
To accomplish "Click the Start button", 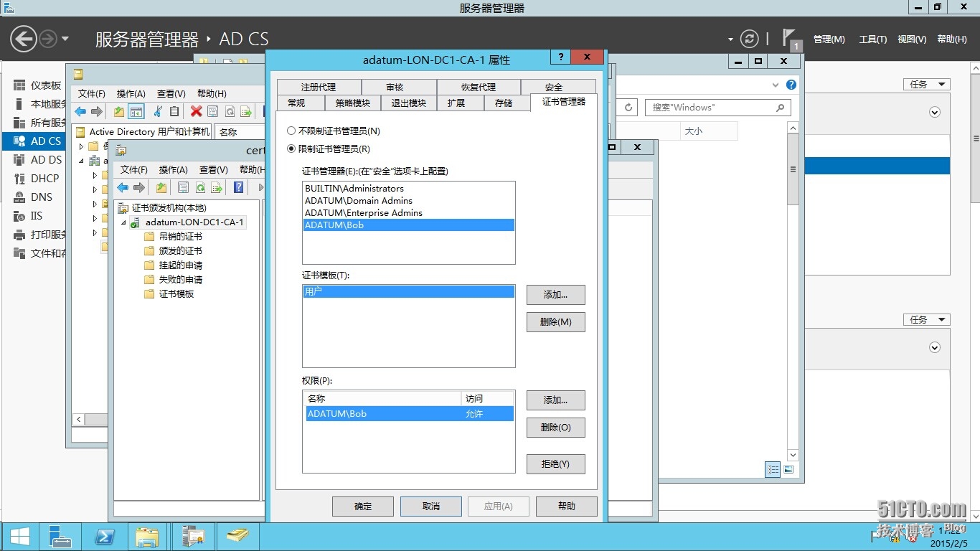I will click(19, 537).
